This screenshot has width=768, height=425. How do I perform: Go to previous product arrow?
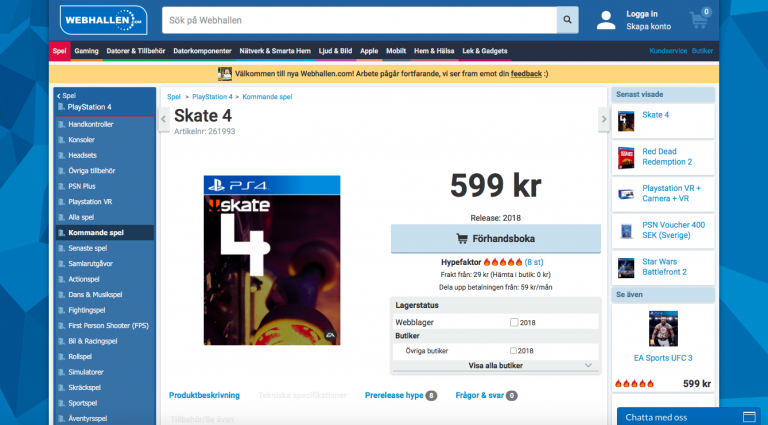(x=164, y=119)
